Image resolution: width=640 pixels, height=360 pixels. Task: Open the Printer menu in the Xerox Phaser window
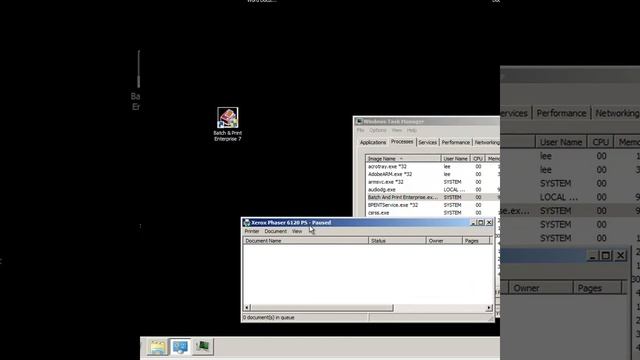click(x=252, y=231)
